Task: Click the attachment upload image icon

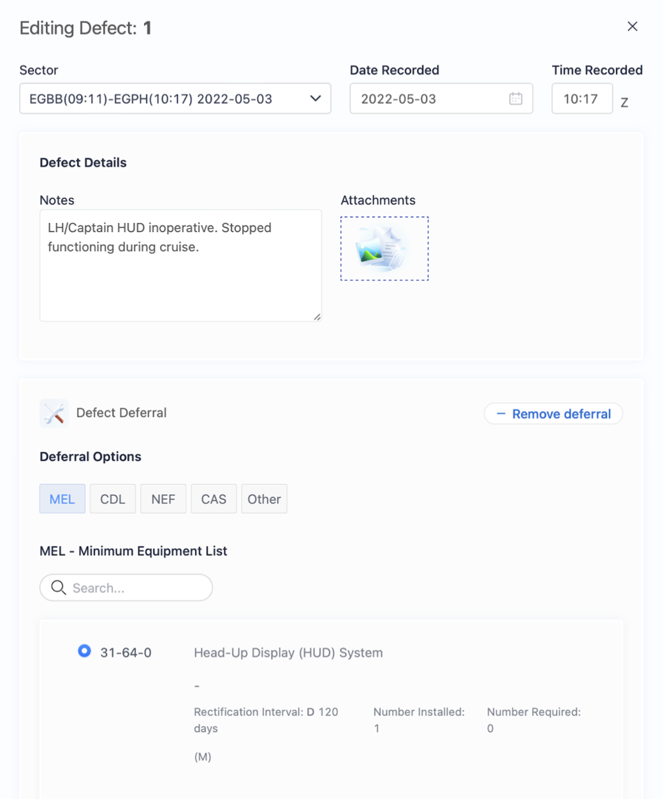Action: pos(384,249)
